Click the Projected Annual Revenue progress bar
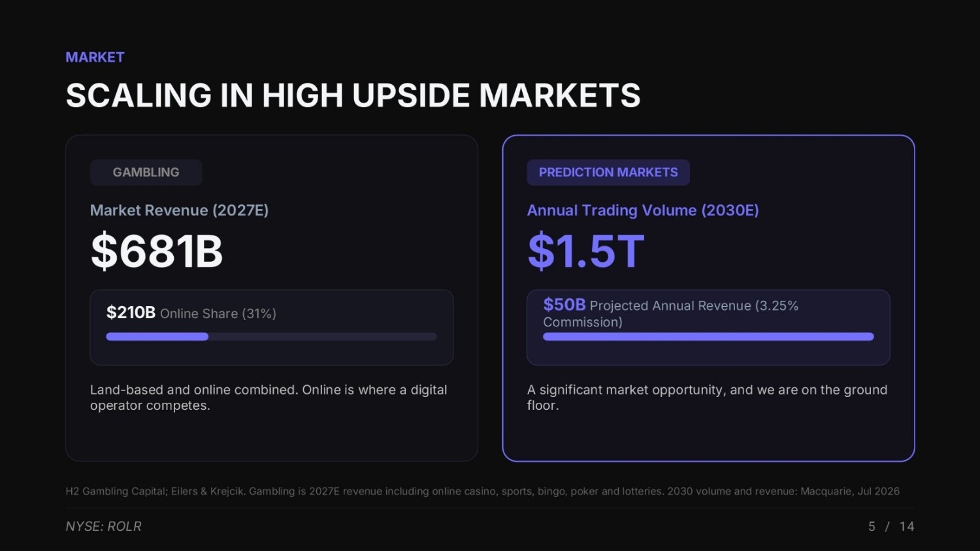Viewport: 980px width, 551px height. click(708, 337)
